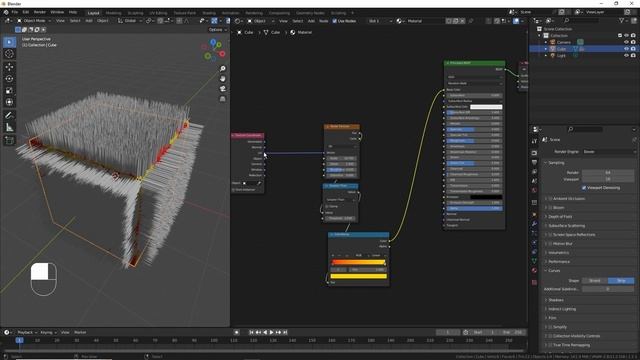
Task: Play animation in reverse
Action: point(265,332)
